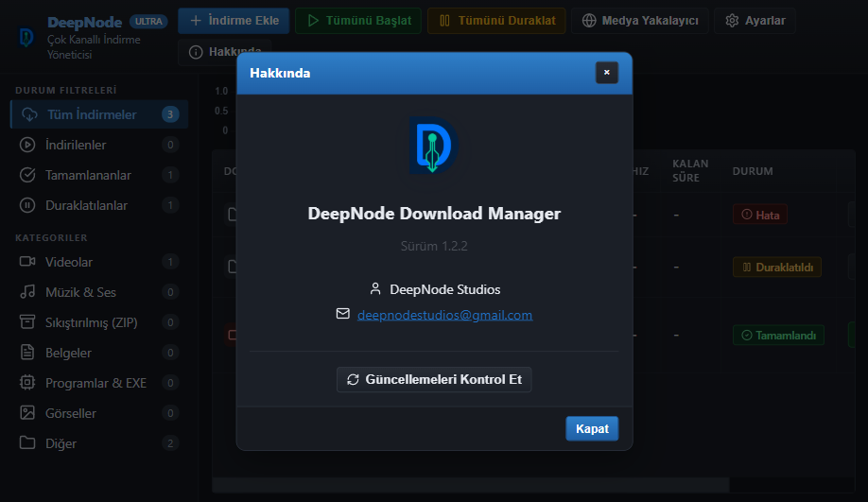868x502 pixels.
Task: Close the dialog with the Kapat button
Action: click(592, 429)
